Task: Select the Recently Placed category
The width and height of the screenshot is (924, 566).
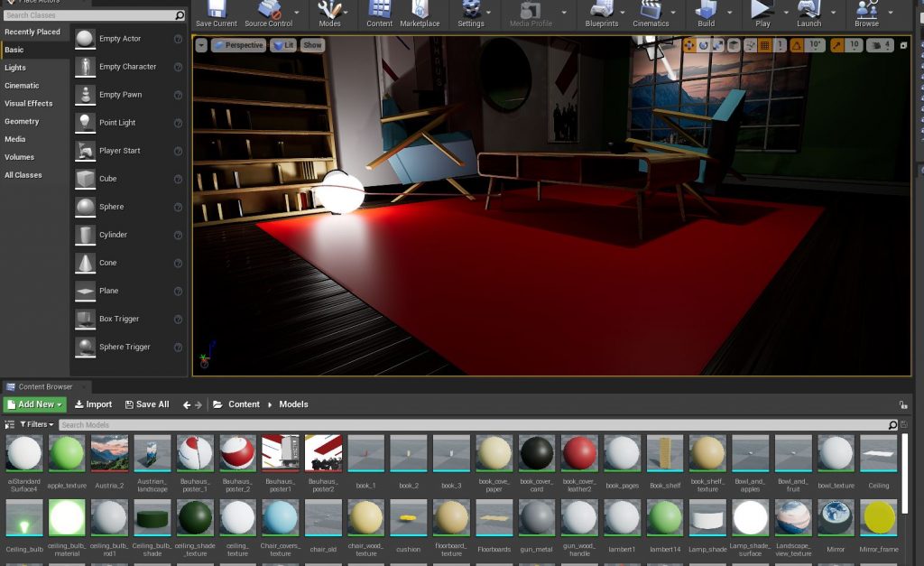Action: (x=32, y=32)
